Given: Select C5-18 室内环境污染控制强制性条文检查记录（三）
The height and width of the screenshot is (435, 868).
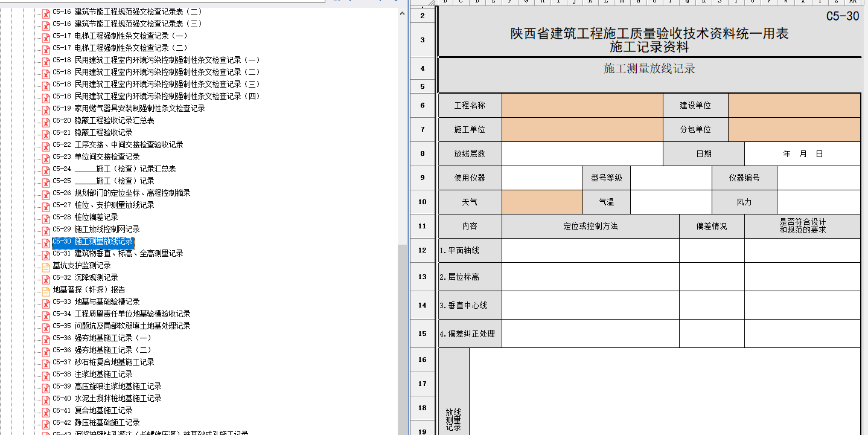Looking at the screenshot, I should [156, 84].
